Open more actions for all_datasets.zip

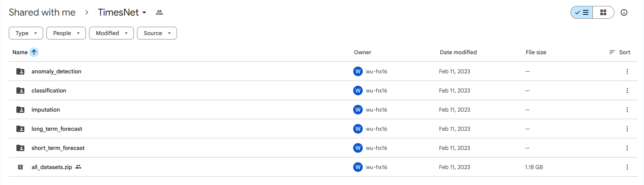(627, 167)
